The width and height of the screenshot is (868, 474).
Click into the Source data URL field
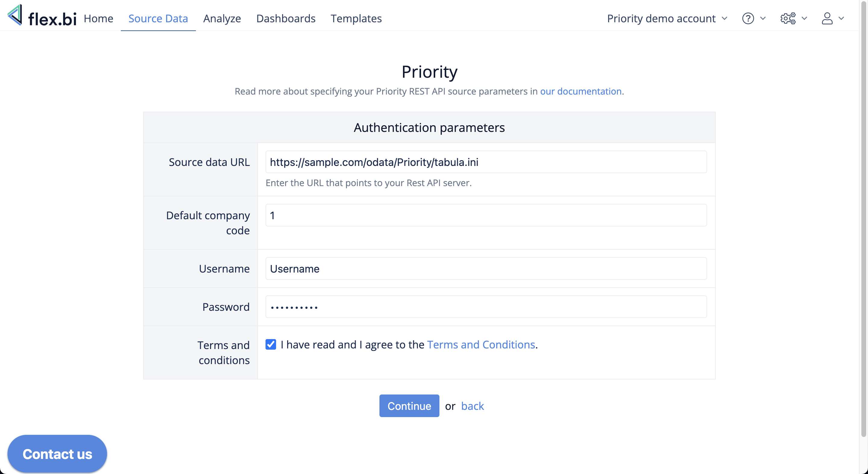click(x=486, y=162)
